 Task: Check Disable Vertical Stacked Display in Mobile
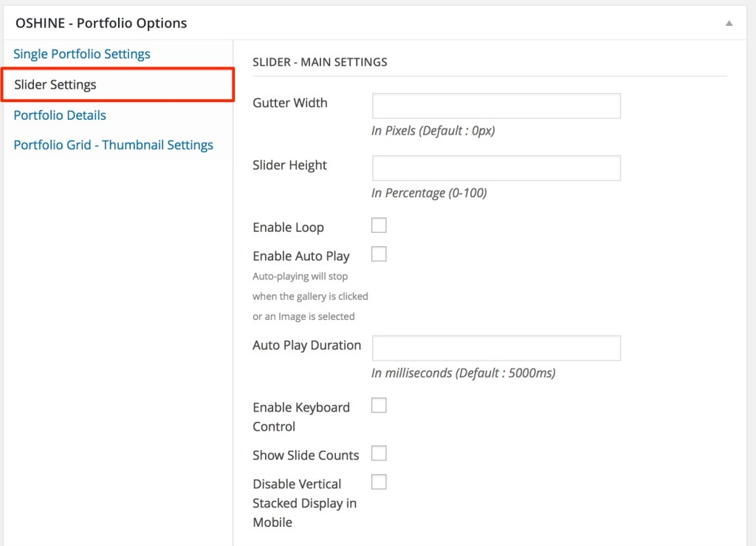point(379,481)
